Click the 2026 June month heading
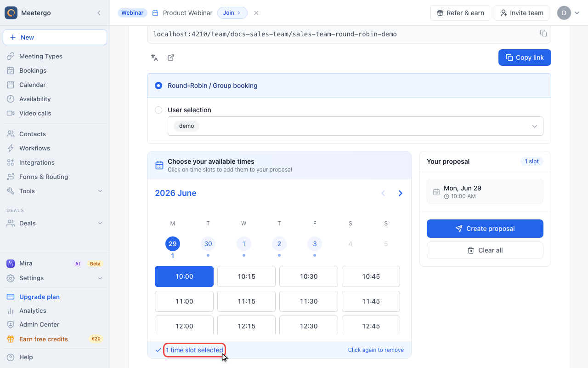 [175, 193]
